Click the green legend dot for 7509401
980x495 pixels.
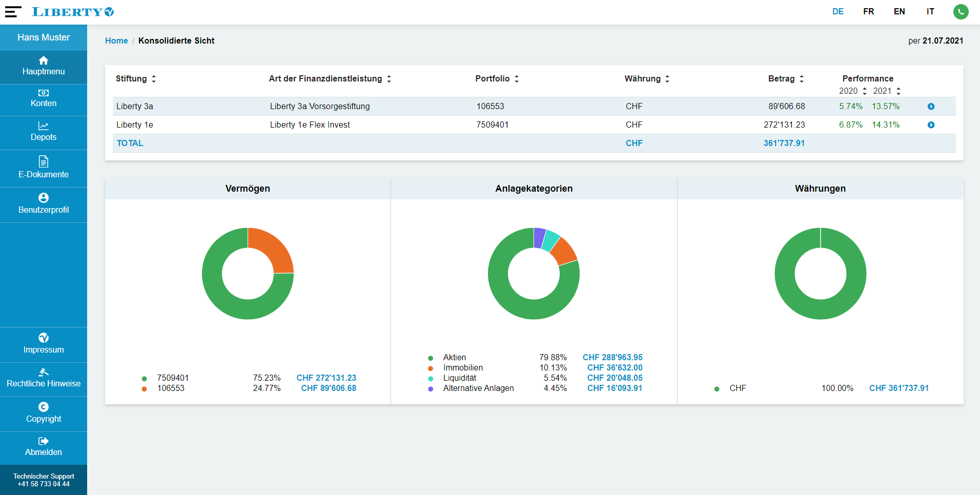coord(145,379)
